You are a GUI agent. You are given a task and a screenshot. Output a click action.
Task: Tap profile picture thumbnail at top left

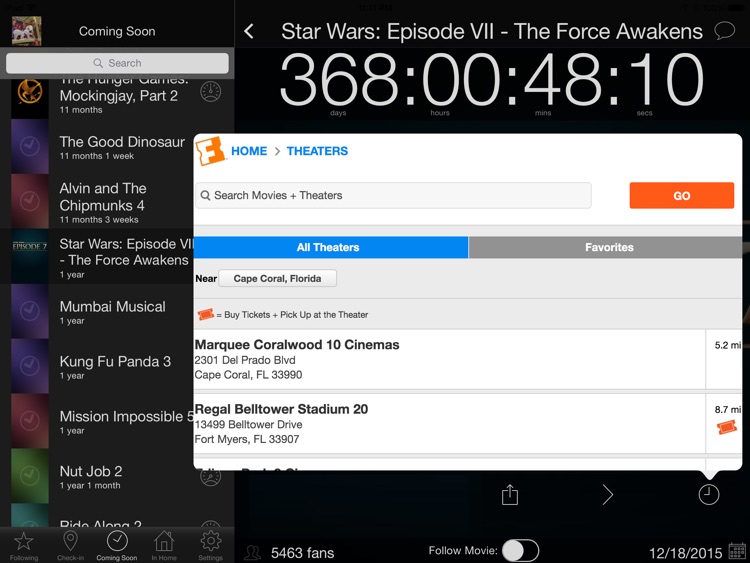pos(27,31)
